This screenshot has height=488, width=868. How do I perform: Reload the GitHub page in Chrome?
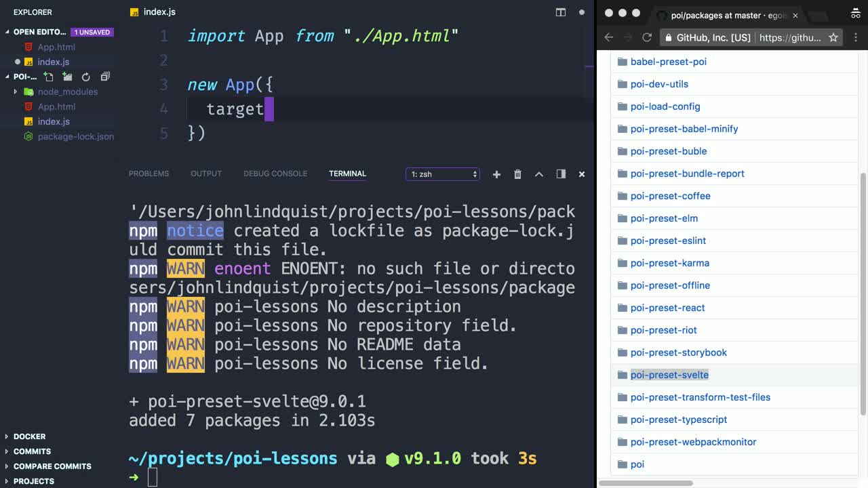[x=647, y=37]
